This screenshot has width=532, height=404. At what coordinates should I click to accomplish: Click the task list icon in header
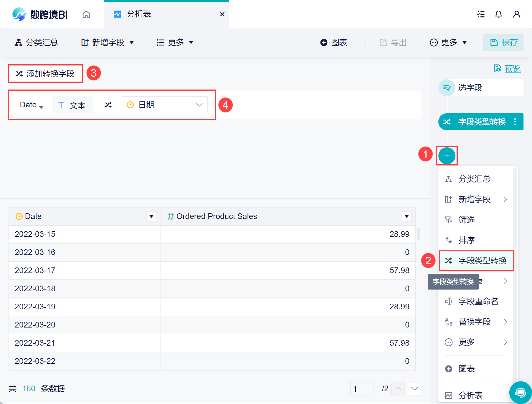pos(481,14)
